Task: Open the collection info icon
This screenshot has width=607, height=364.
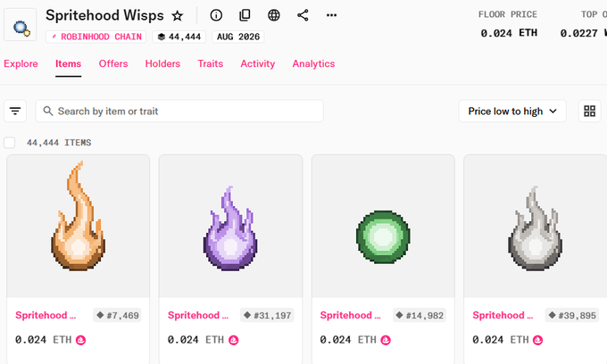Action: (x=216, y=15)
